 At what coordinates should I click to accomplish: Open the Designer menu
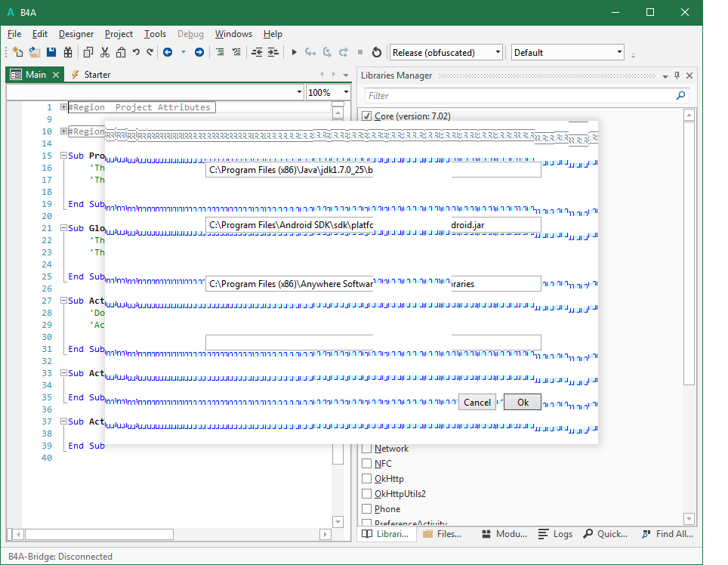coord(76,34)
